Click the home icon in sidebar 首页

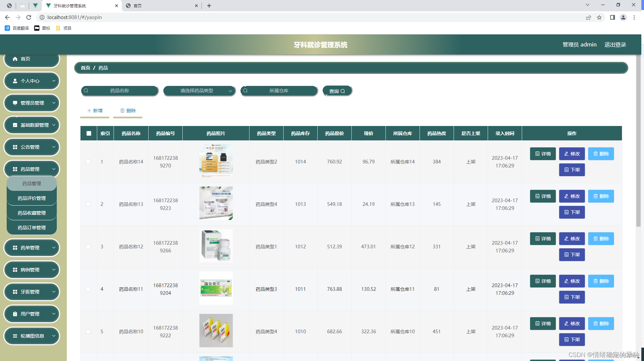15,59
